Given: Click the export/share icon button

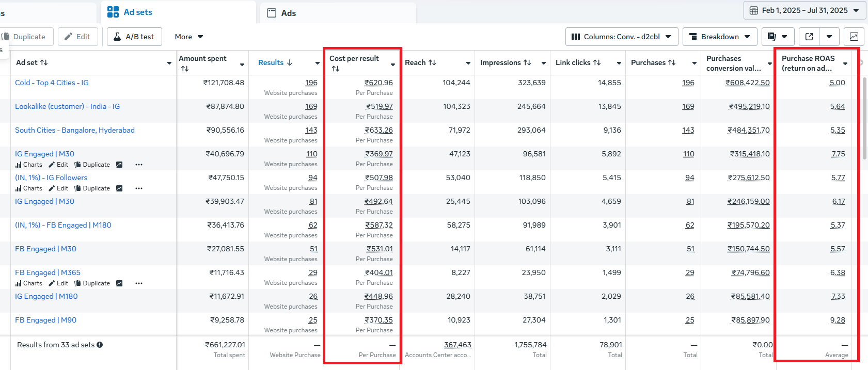Looking at the screenshot, I should click(x=809, y=37).
